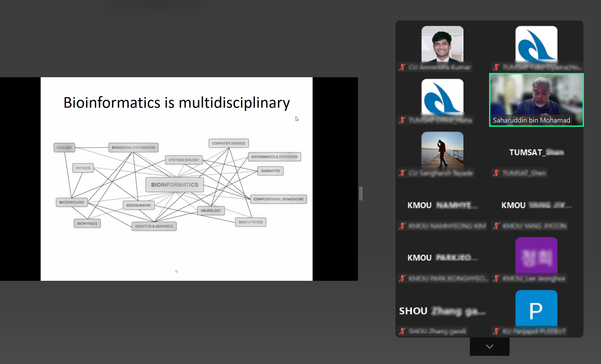The height and width of the screenshot is (364, 601).
Task: Click muted mic icon under top-right wave logo
Action: (496, 67)
